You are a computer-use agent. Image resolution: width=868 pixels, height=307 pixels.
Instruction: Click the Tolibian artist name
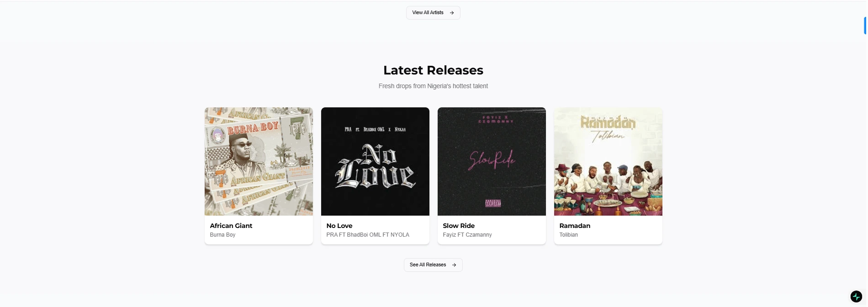568,235
